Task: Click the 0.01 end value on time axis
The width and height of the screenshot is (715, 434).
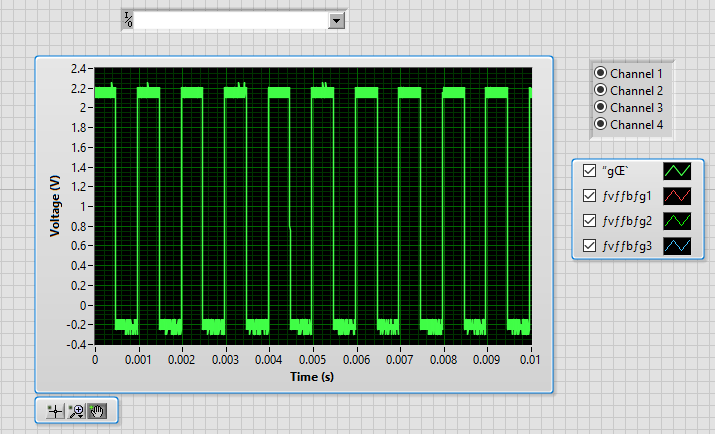Action: pos(530,360)
